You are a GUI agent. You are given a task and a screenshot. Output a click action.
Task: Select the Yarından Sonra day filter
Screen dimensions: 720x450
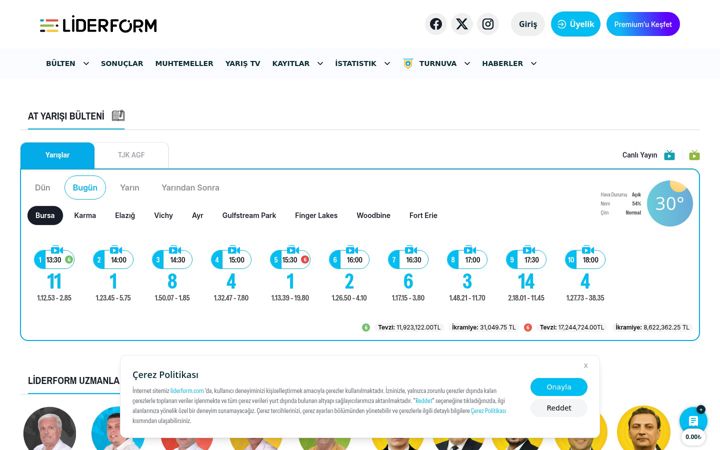click(190, 187)
